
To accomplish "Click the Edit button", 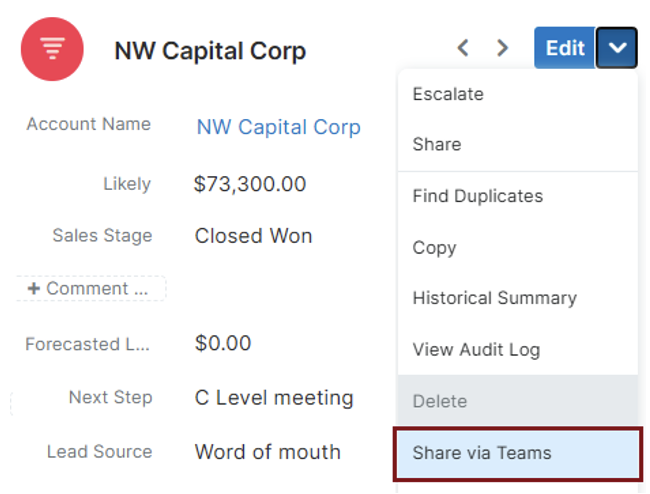I will pyautogui.click(x=564, y=48).
